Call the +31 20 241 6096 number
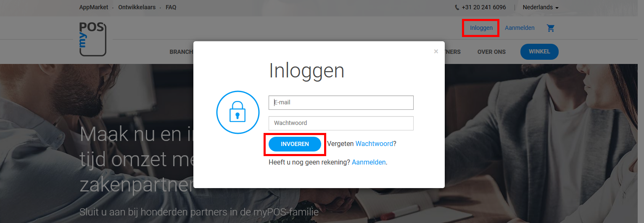This screenshot has height=223, width=644. click(x=483, y=8)
